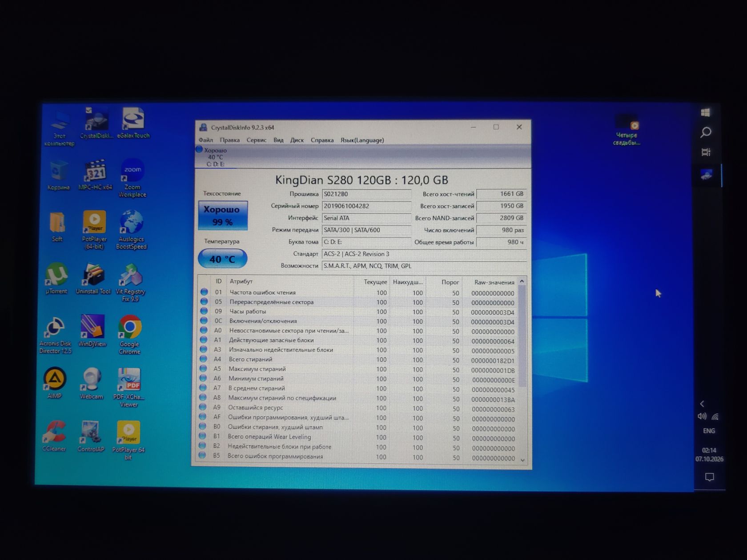Open the MPC-HC x64 desktop shortcut

tap(95, 175)
